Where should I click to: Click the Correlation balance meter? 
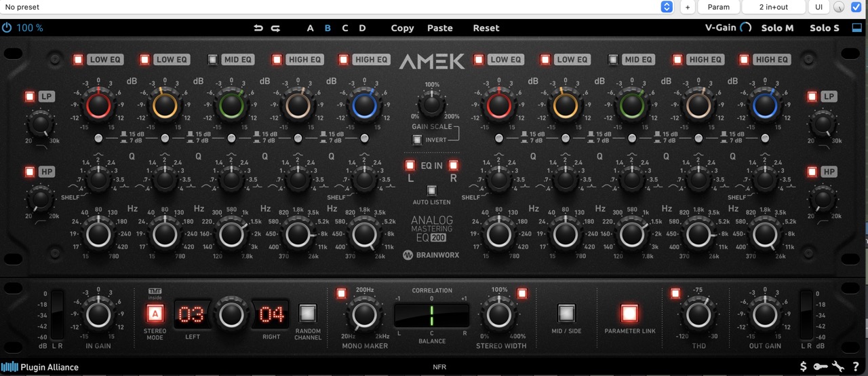pos(432,316)
